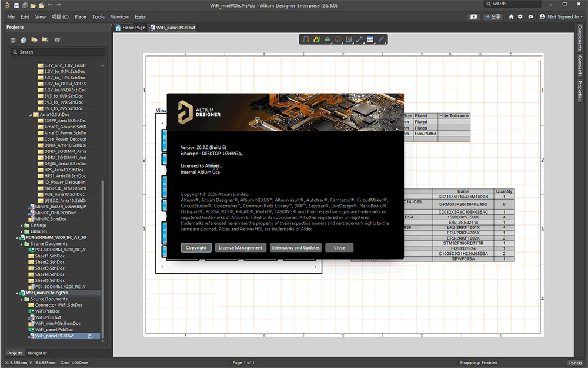The width and height of the screenshot is (588, 368).
Task: Open the Place menu
Action: (80, 16)
